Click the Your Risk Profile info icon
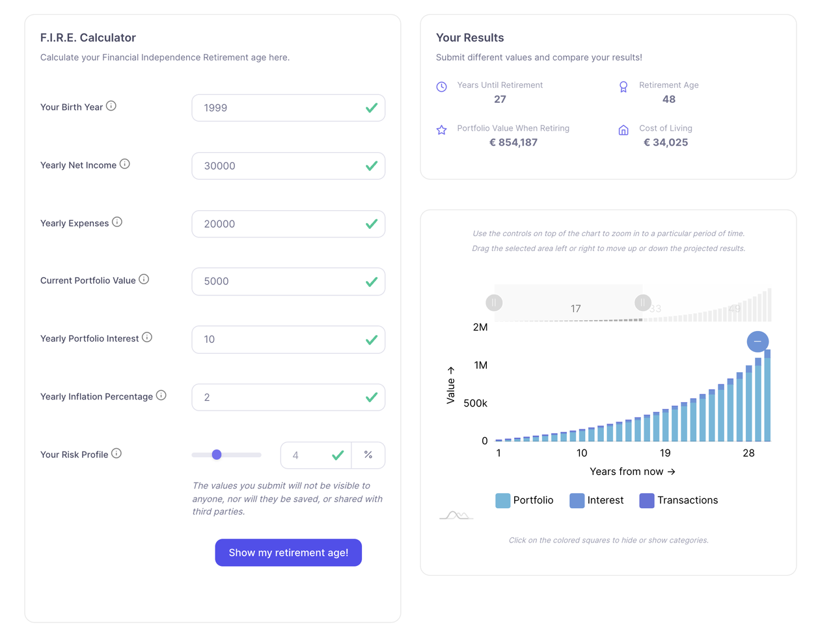 point(116,453)
